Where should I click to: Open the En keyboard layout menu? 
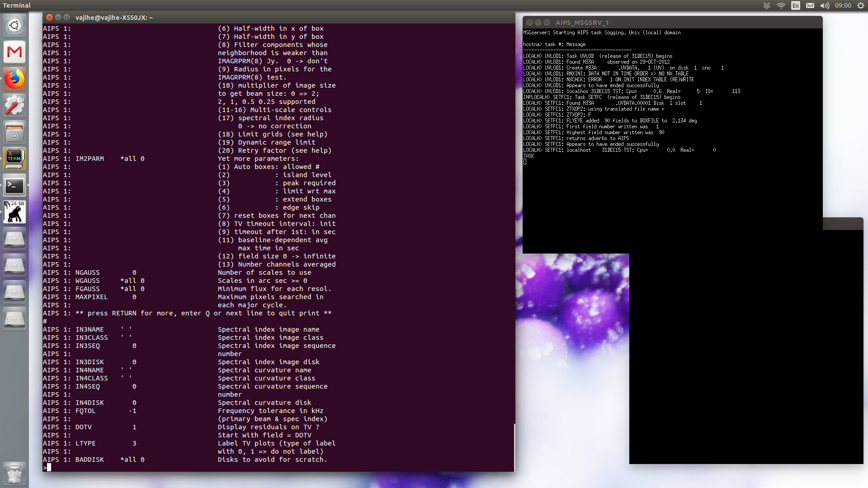[796, 5]
